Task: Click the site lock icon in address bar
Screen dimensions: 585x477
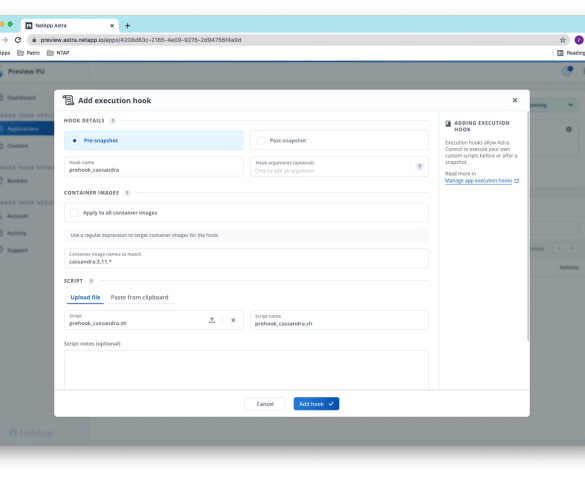Action: click(x=34, y=40)
